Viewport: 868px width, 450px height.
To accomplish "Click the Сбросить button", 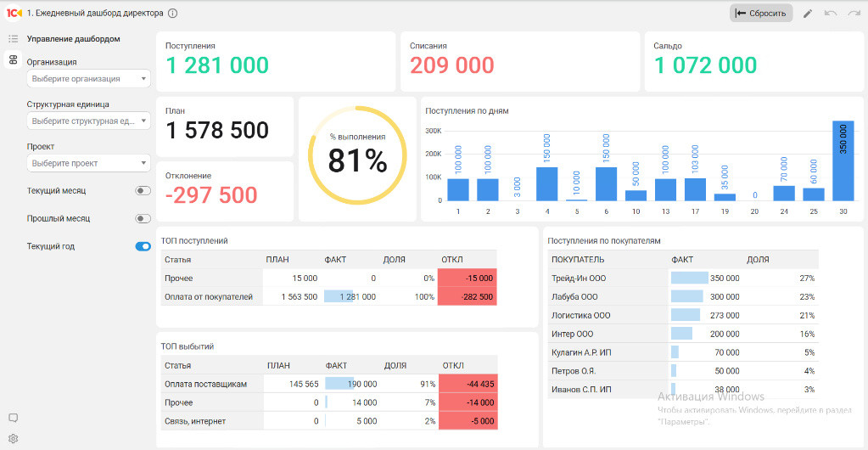I will [761, 14].
